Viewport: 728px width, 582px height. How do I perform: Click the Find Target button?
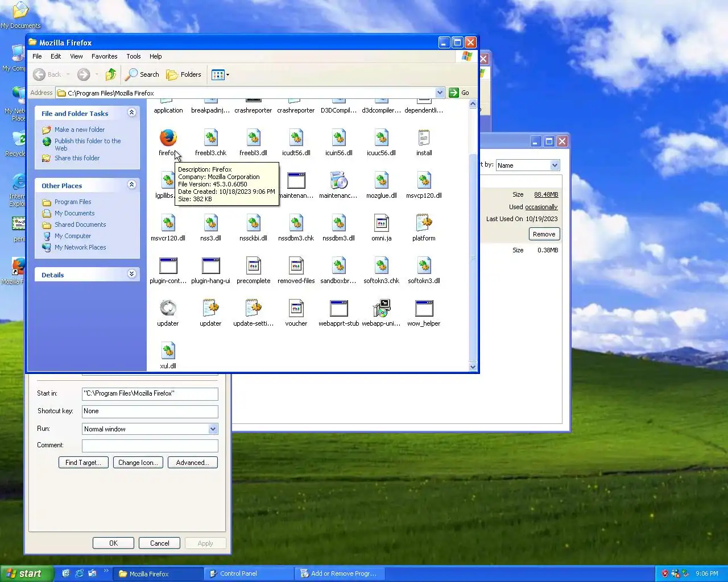(x=83, y=463)
